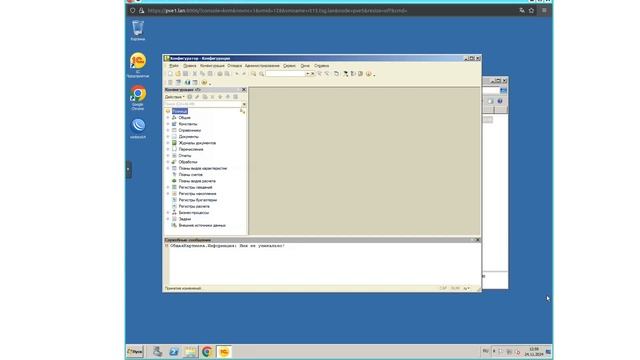Click the delete X icon in configuration panel toolbar
Viewport: 640px width, 360px height.
(212, 97)
